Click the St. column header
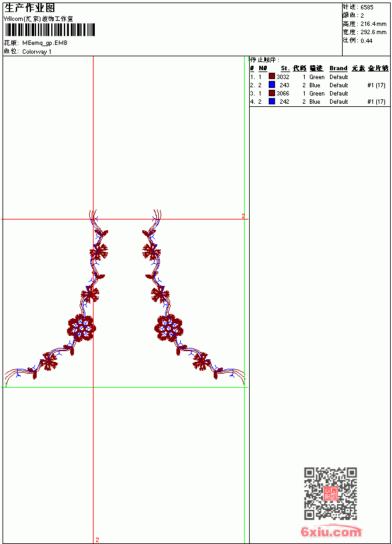 point(285,68)
